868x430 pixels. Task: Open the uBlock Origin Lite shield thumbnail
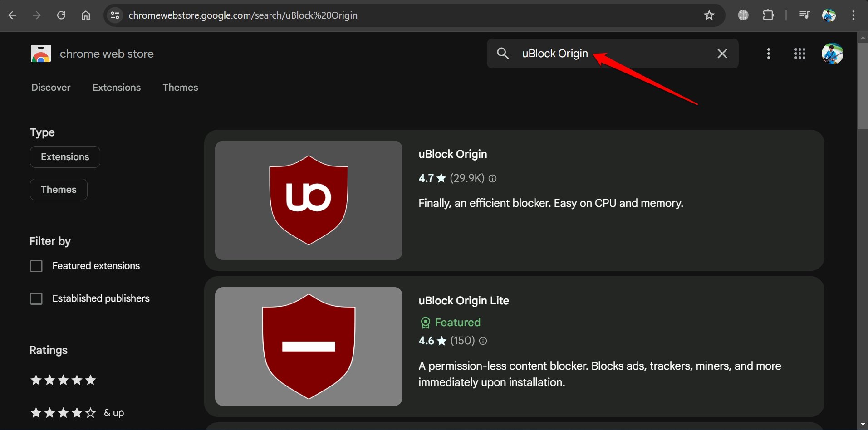[x=309, y=347]
